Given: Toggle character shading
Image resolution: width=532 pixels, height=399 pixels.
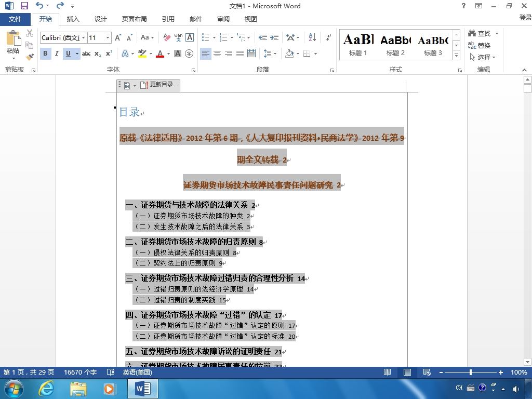Looking at the screenshot, I should (178, 54).
